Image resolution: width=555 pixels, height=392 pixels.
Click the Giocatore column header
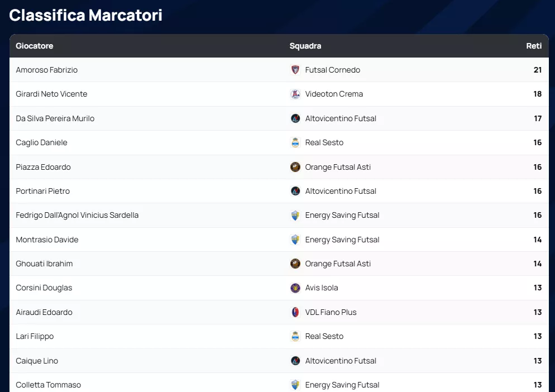35,46
